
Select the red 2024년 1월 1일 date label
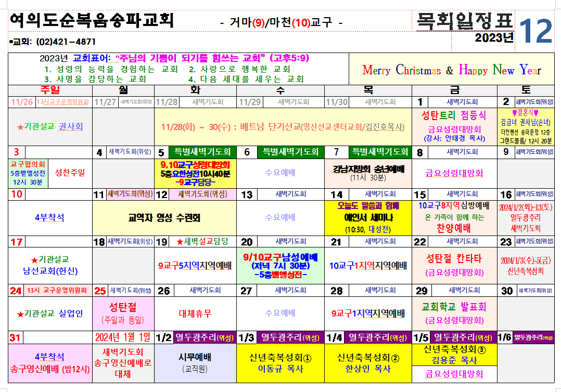[x=123, y=337]
